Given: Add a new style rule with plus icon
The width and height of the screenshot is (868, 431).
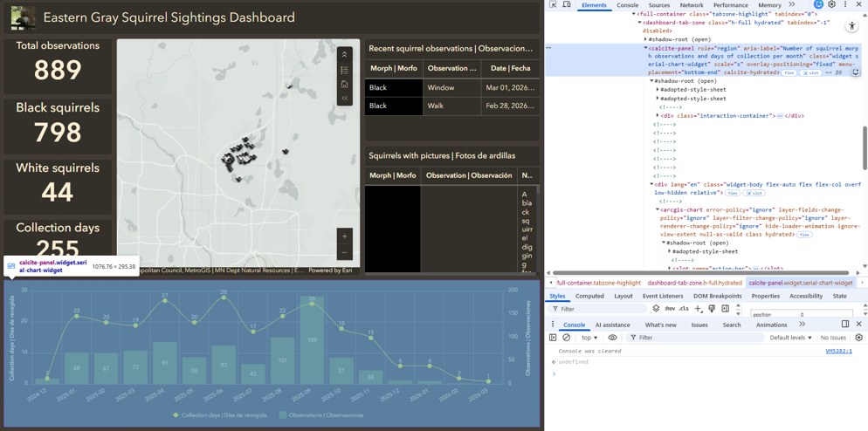Looking at the screenshot, I should 699,309.
